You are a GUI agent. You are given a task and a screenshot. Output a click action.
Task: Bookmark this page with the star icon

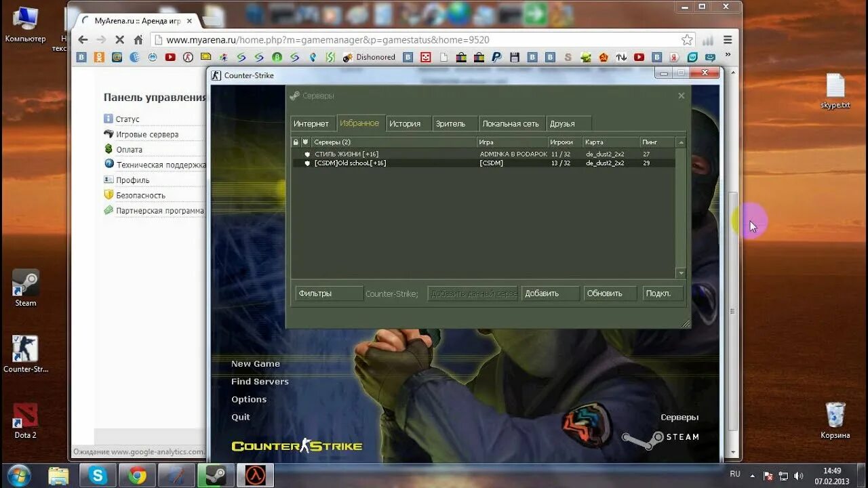pyautogui.click(x=687, y=40)
